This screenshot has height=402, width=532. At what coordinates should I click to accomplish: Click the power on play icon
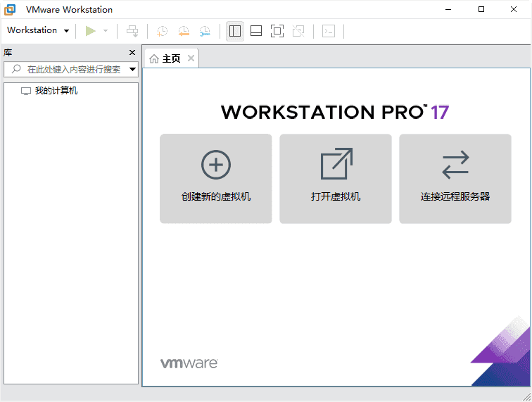pyautogui.click(x=91, y=31)
